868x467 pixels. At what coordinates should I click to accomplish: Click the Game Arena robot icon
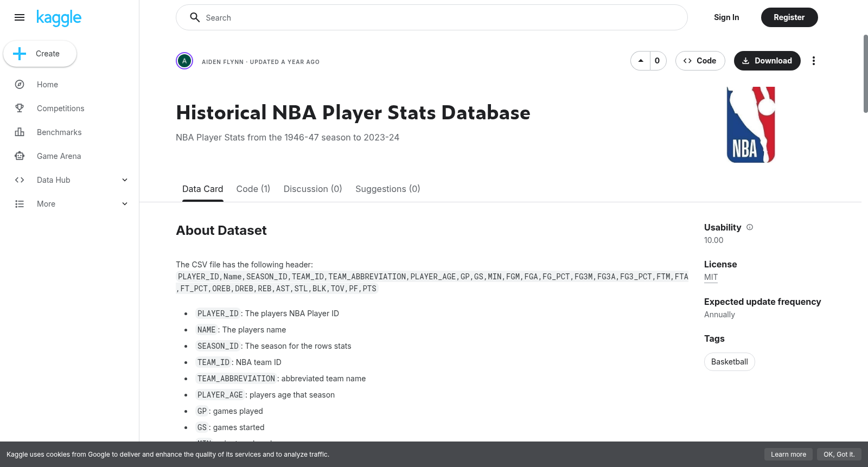(x=20, y=156)
